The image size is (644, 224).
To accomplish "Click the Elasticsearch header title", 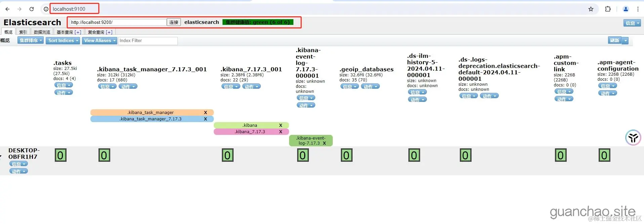I will tap(32, 22).
